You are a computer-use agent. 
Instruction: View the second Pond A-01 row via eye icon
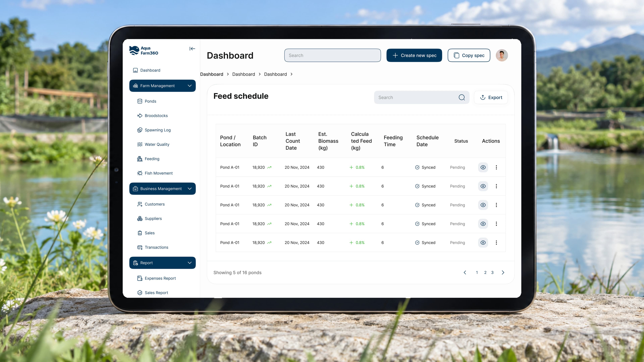click(x=483, y=186)
